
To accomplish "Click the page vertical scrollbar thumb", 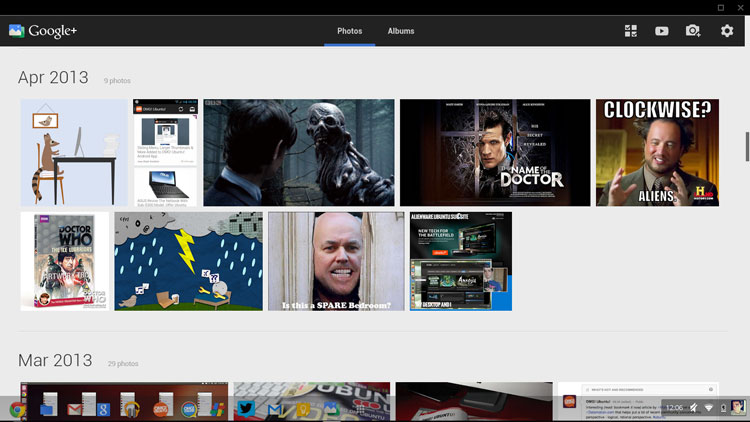I will tap(747, 146).
